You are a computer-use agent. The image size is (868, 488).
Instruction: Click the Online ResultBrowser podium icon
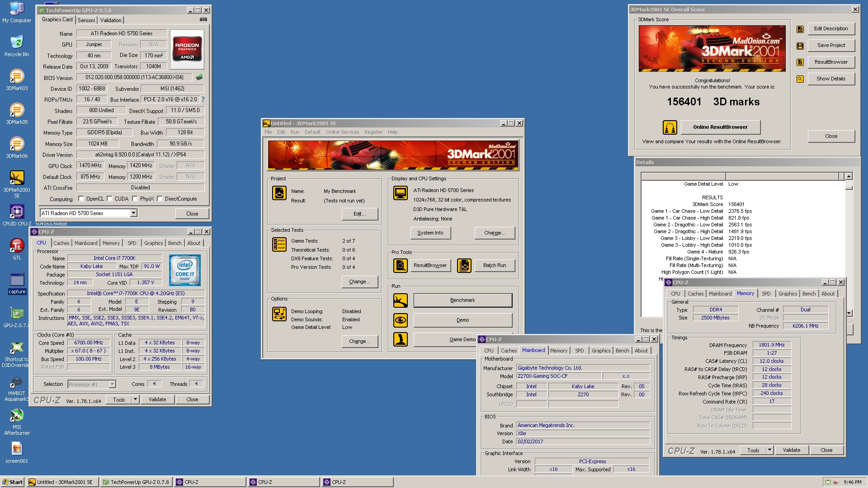point(670,127)
